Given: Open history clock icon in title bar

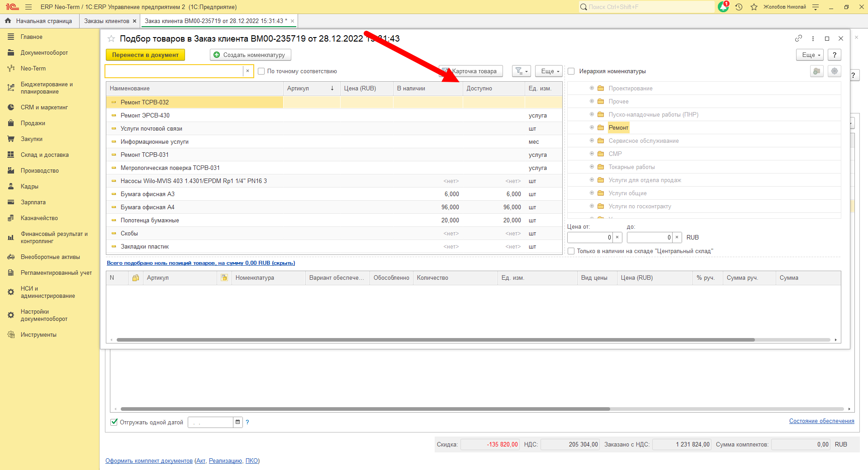Looking at the screenshot, I should click(x=739, y=7).
